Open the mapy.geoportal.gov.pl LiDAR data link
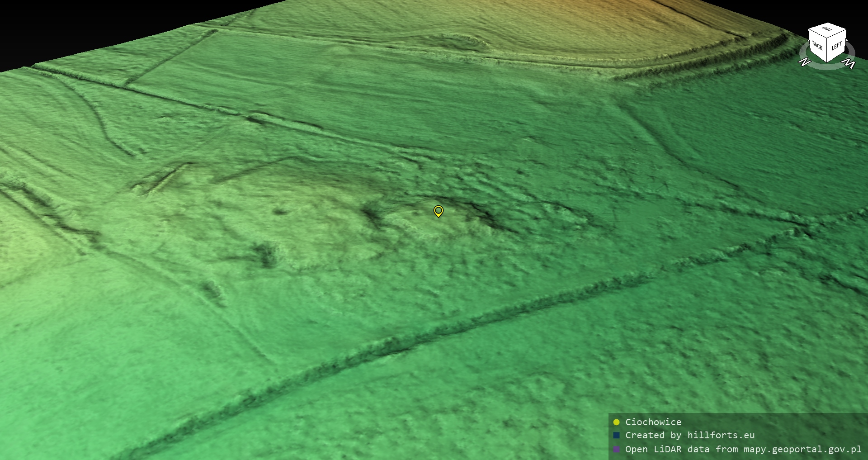868x460 pixels. (x=743, y=449)
